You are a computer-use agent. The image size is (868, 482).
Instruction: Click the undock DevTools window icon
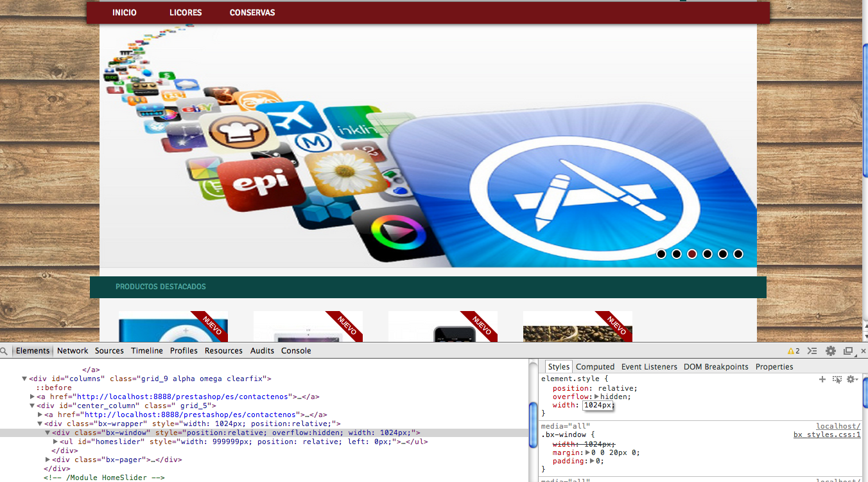click(x=848, y=351)
